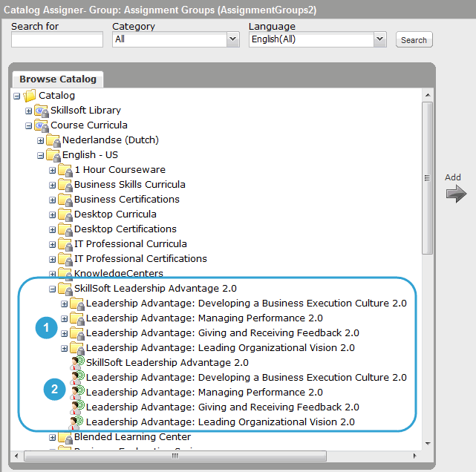Click the Desktop Certifications folder icon
This screenshot has height=472, width=476.
pos(65,229)
